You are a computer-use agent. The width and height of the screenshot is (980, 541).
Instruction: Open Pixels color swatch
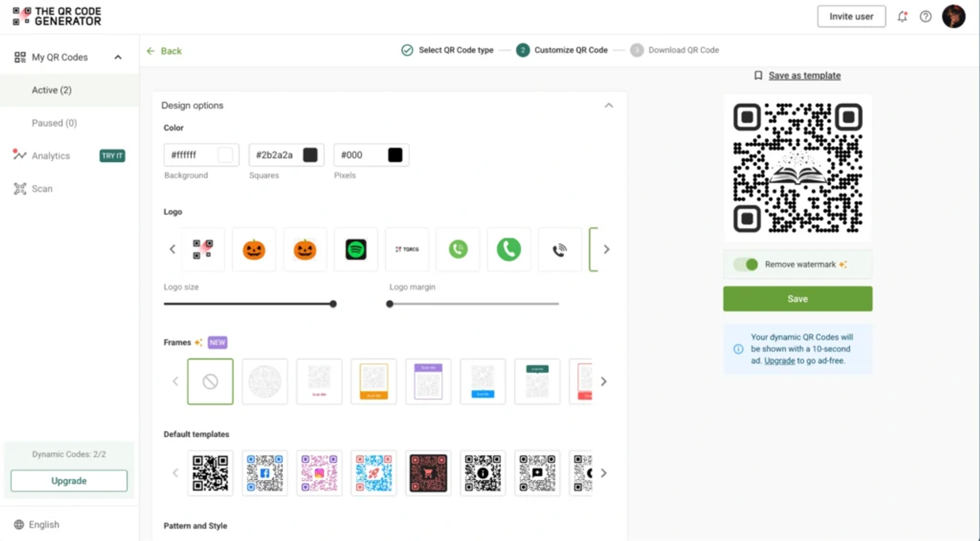coord(395,155)
